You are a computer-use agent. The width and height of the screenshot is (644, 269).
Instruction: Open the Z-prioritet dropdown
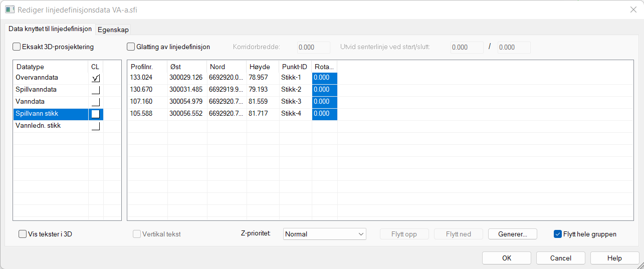click(325, 234)
